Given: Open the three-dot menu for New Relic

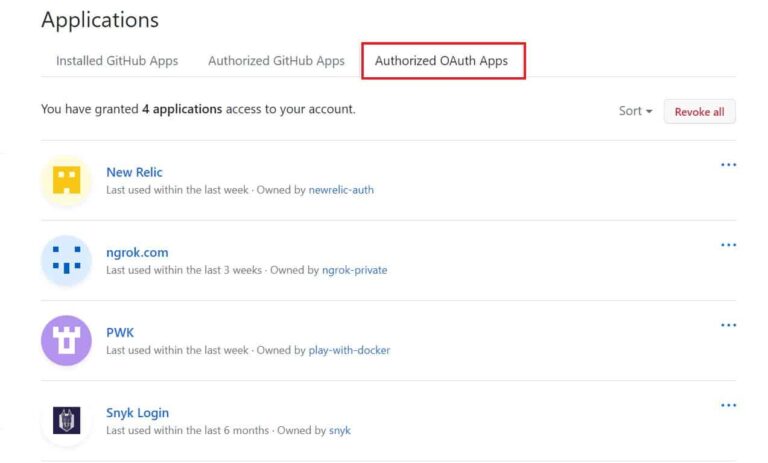Looking at the screenshot, I should click(728, 165).
